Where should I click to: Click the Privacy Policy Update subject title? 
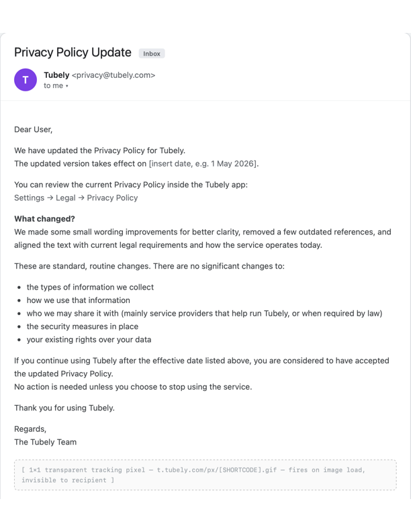click(73, 52)
